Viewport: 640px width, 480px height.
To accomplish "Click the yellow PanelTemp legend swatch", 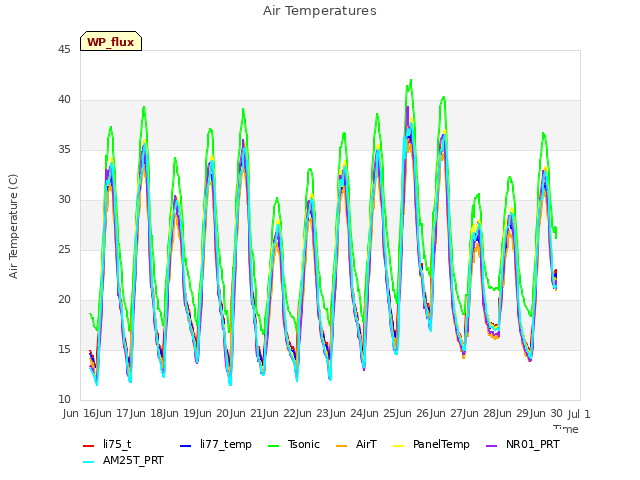I will 398,446.
